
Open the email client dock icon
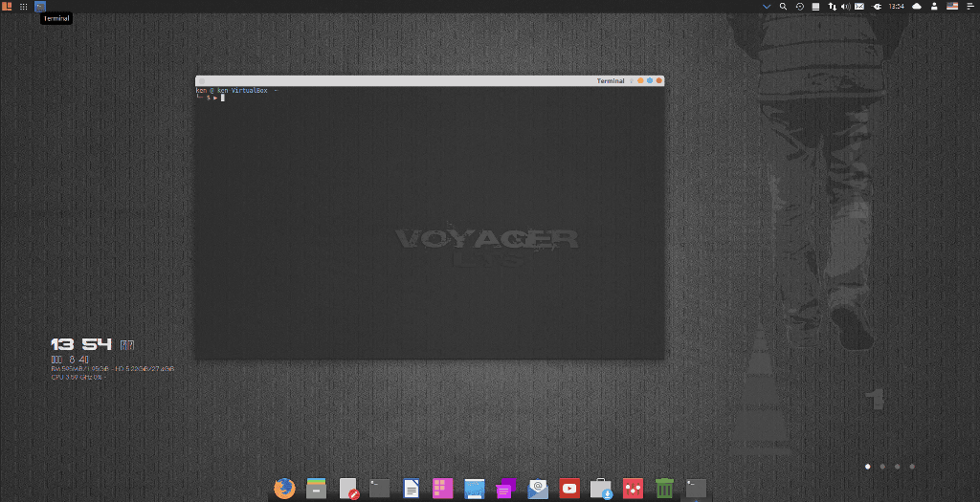pos(538,489)
